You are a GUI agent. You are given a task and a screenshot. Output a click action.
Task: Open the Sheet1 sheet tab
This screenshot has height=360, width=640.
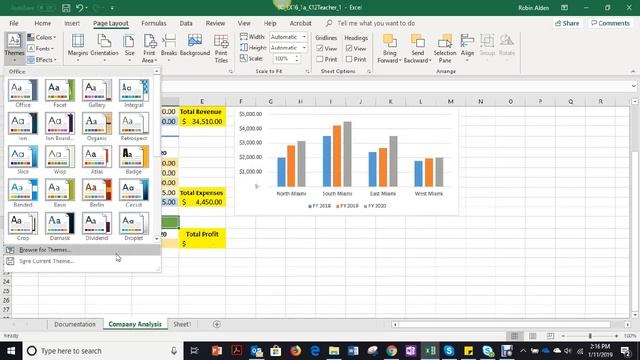tap(182, 324)
